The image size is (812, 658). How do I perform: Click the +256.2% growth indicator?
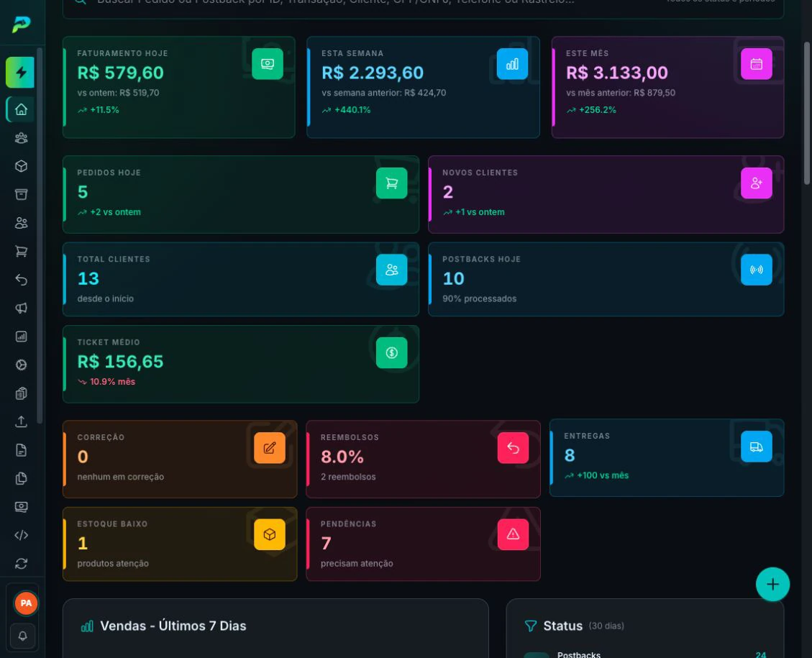click(591, 110)
